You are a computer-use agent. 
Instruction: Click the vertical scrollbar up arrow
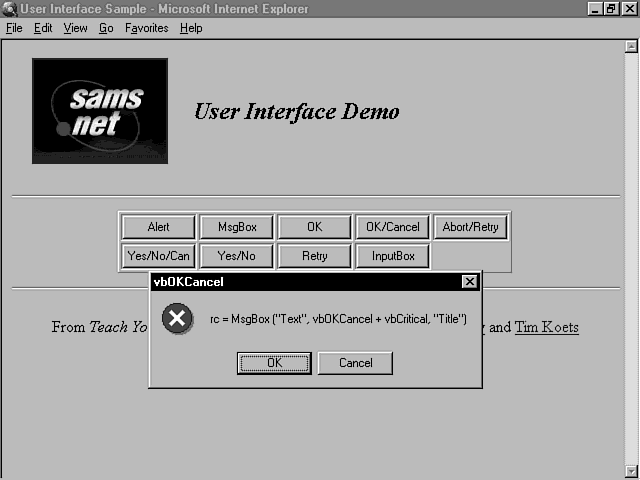[x=630, y=46]
